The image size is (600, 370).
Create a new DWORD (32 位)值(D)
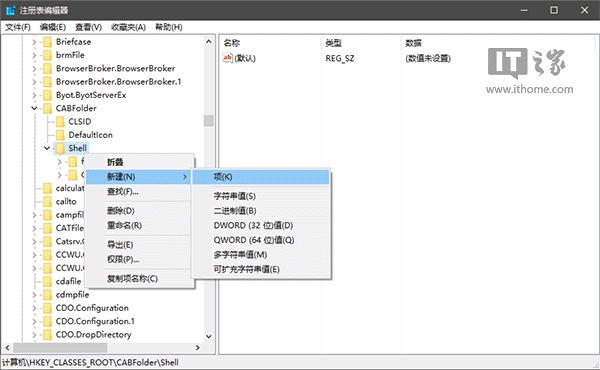click(261, 226)
